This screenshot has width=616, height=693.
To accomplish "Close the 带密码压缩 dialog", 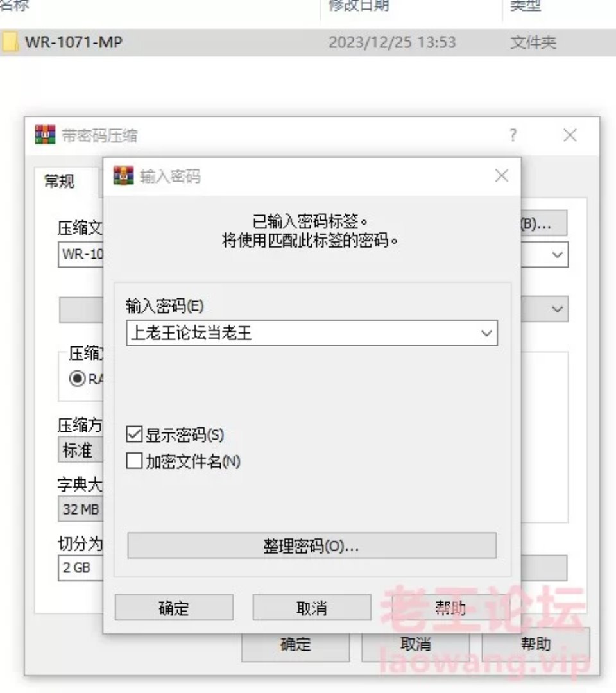I will coord(570,135).
